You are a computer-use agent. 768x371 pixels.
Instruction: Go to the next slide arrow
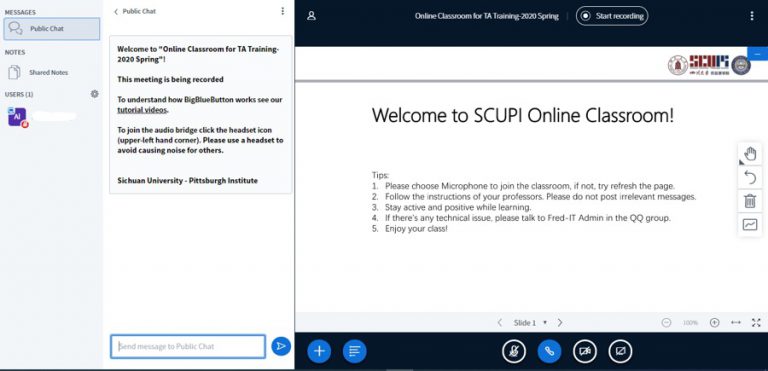coord(560,322)
